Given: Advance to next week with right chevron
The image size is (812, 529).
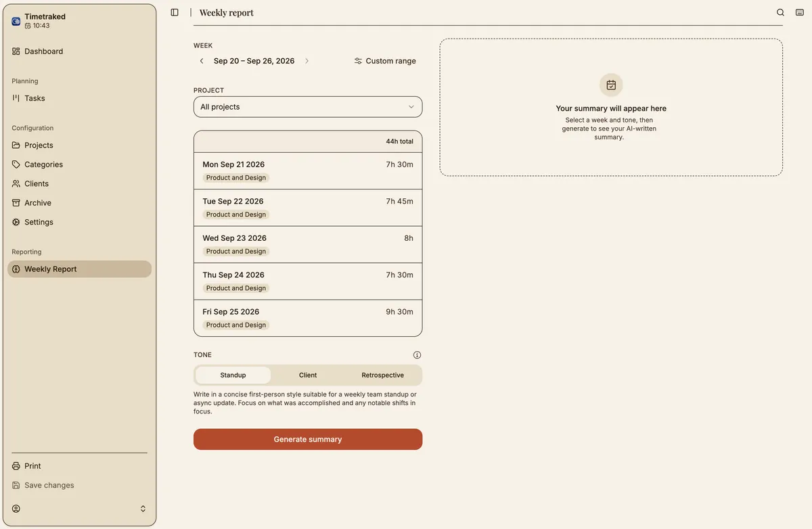Looking at the screenshot, I should (307, 61).
